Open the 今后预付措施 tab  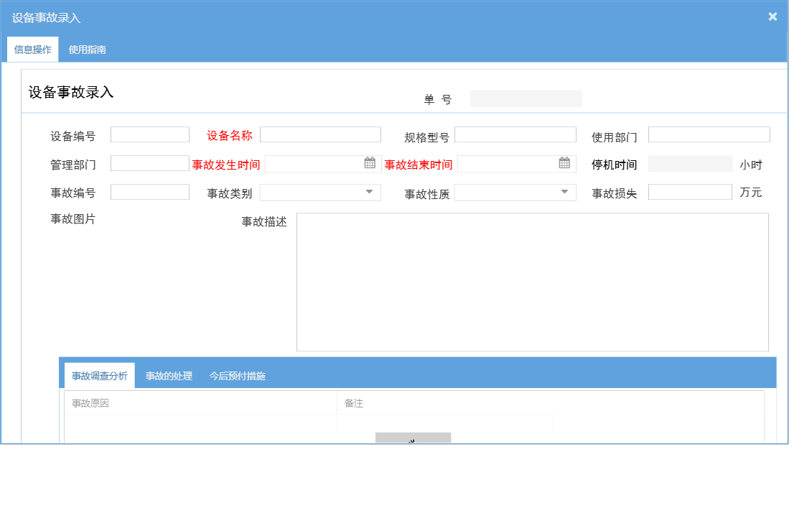[x=237, y=375]
